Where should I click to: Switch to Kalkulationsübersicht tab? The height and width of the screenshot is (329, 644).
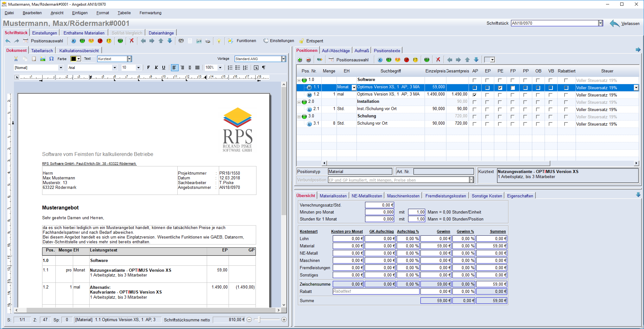coord(79,51)
